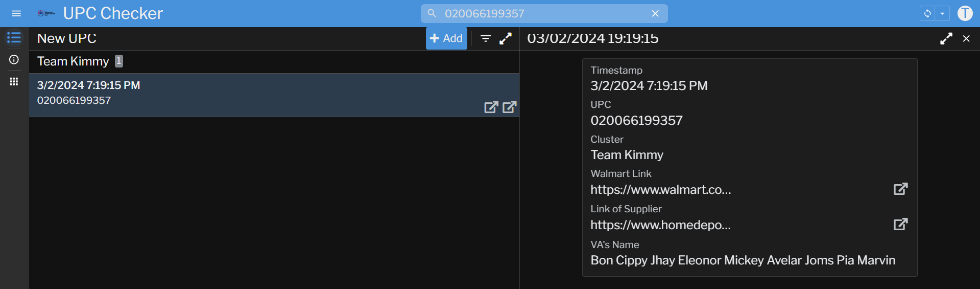
Task: Expand the detail panel to fullscreen
Action: coord(946,38)
